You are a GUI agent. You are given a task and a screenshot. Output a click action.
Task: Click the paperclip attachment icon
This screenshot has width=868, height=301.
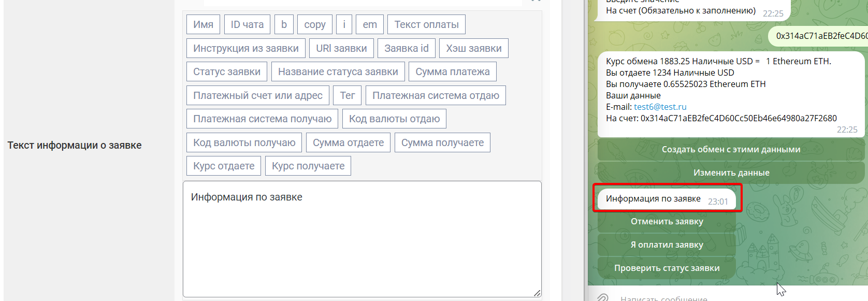coord(602,297)
